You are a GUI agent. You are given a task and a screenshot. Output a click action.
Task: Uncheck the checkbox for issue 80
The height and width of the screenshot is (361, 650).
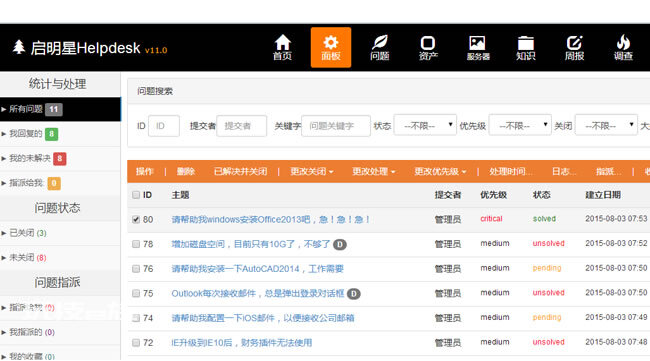point(136,219)
